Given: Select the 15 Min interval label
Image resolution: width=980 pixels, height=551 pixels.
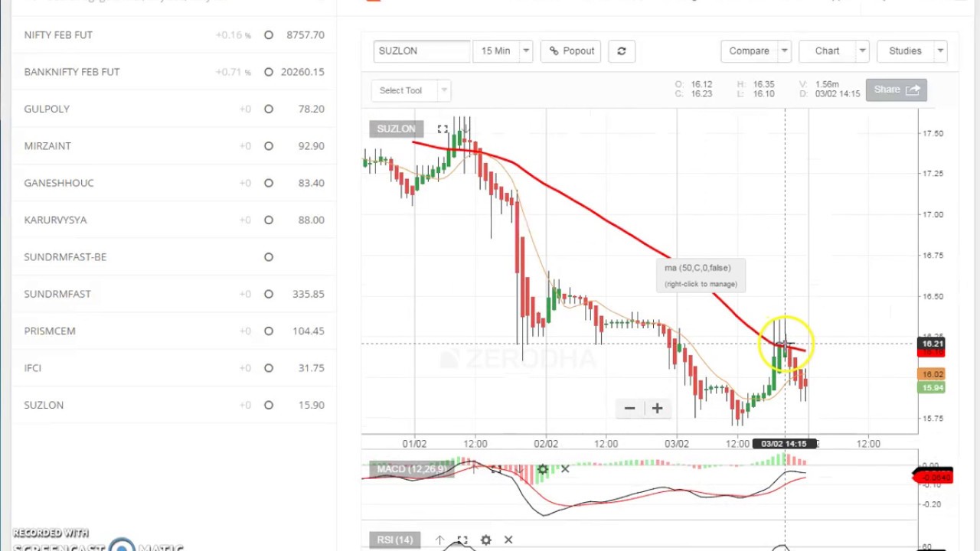Looking at the screenshot, I should pyautogui.click(x=495, y=51).
